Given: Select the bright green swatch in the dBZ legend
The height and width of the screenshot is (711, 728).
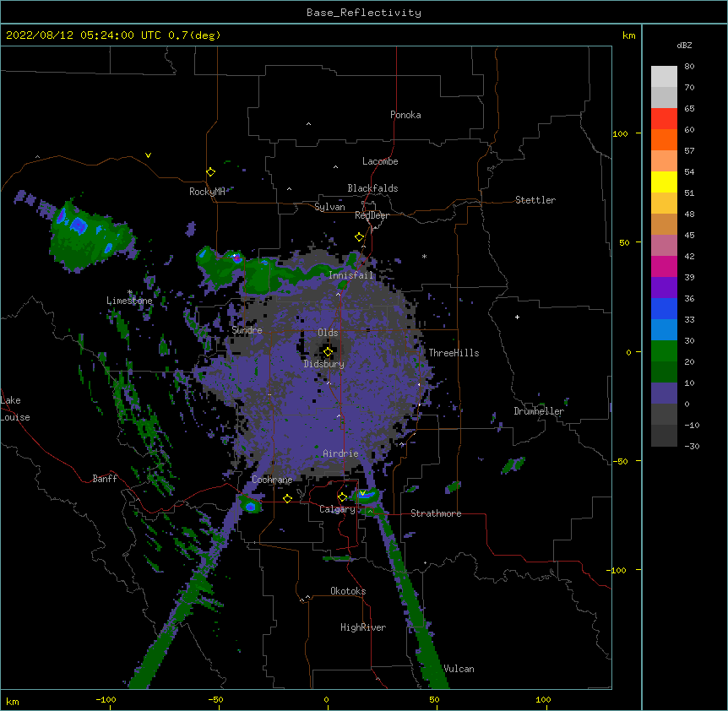Looking at the screenshot, I should coord(664,351).
